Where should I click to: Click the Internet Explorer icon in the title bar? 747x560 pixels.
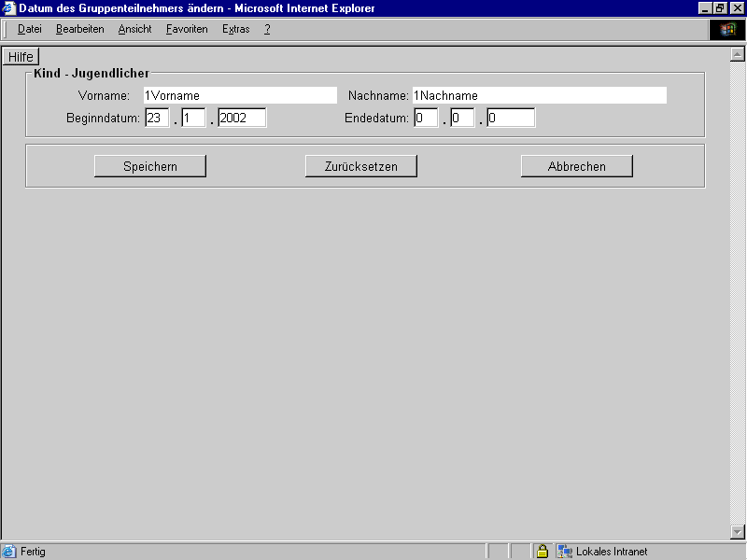(x=7, y=7)
